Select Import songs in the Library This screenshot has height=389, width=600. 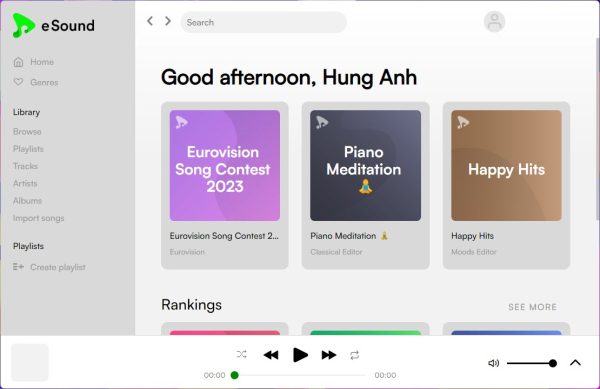pos(39,218)
